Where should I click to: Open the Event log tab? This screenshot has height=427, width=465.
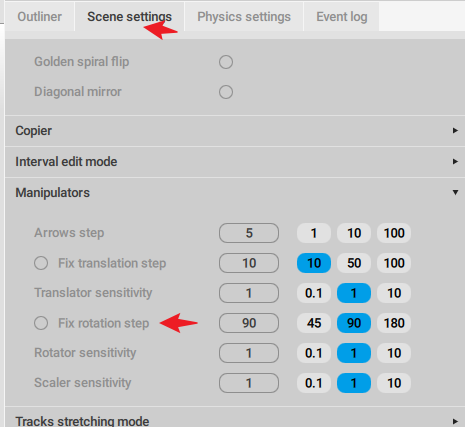pyautogui.click(x=341, y=17)
